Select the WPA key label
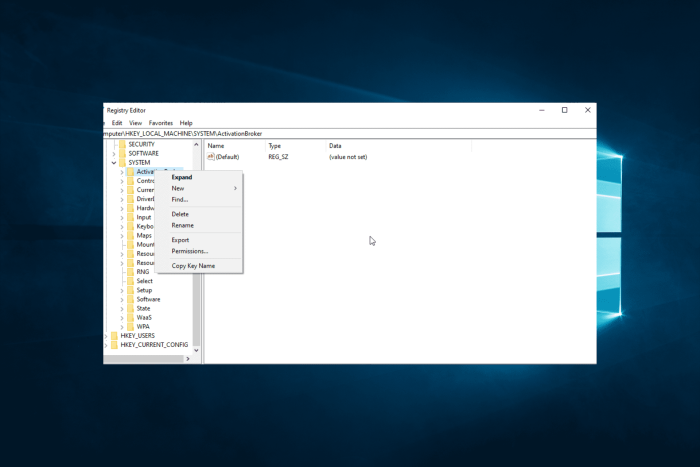Screen dimensions: 700x467 (143, 327)
